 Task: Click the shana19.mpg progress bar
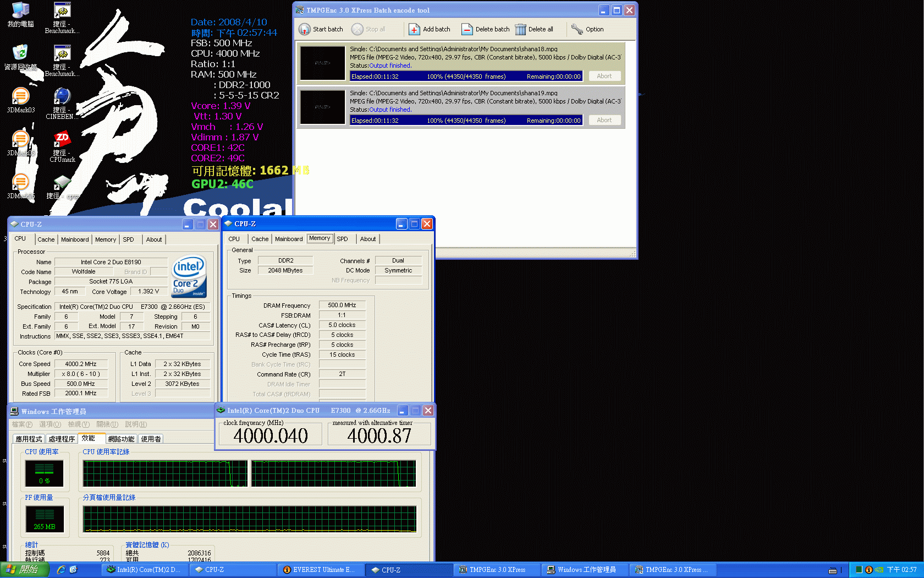tap(466, 121)
